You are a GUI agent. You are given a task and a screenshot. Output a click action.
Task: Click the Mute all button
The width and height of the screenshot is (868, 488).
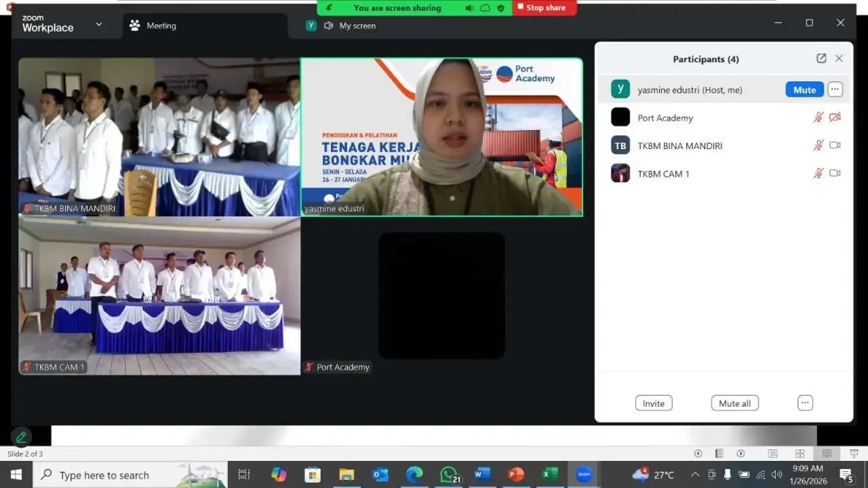coord(735,403)
